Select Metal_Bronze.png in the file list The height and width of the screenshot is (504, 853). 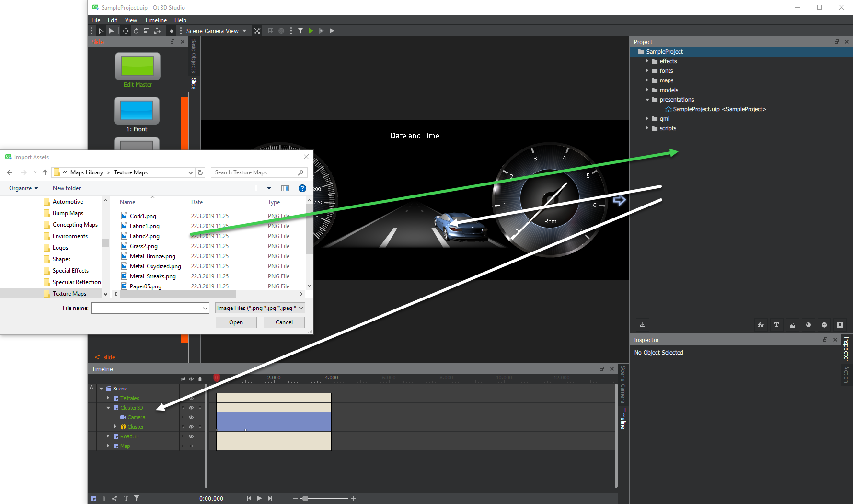coord(153,256)
